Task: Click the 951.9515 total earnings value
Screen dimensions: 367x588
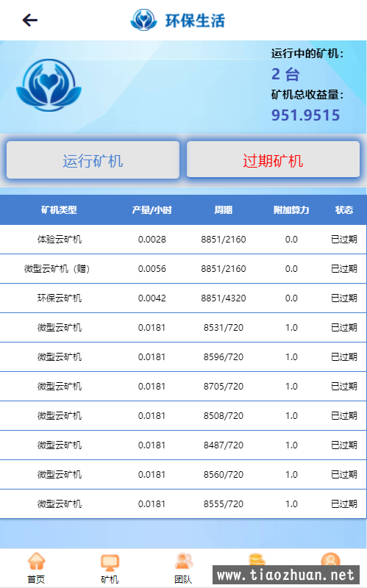Action: (305, 115)
